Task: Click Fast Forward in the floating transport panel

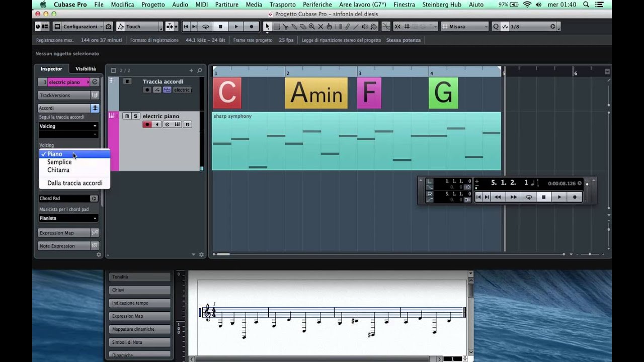Action: tap(513, 197)
